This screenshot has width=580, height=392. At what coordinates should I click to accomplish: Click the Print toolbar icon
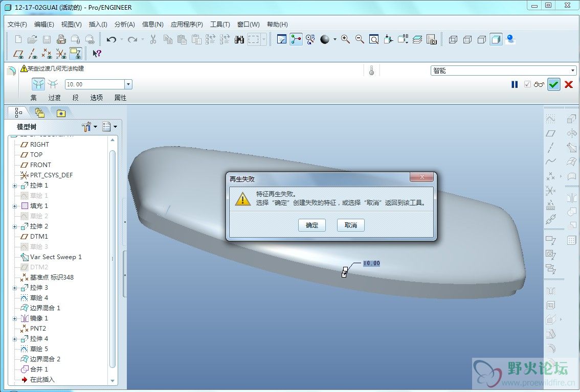tap(61, 39)
